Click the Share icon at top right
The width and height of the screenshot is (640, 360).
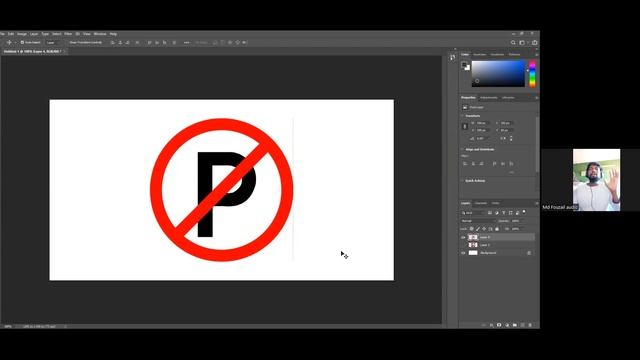[x=535, y=42]
